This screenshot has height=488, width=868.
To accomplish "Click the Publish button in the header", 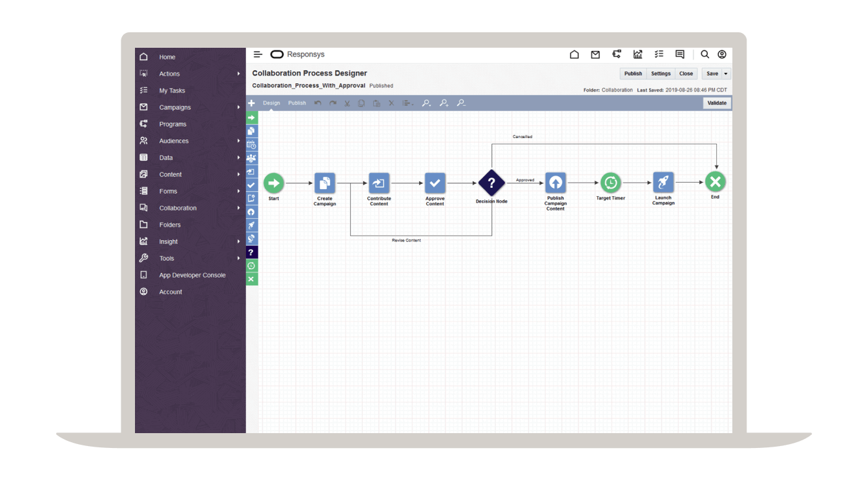I will pos(633,74).
